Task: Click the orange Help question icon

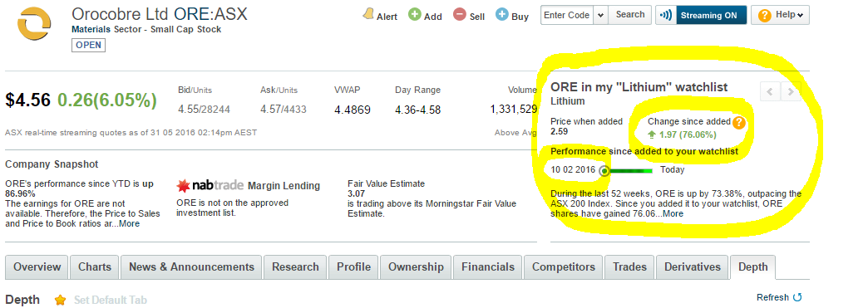Action: [764, 16]
